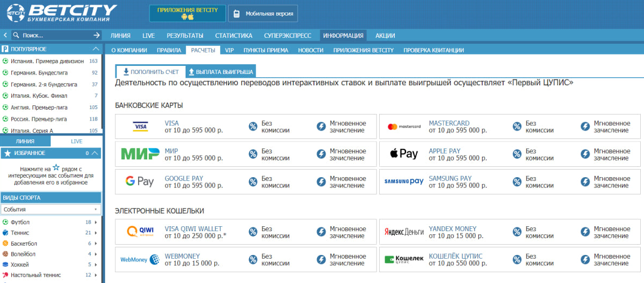Click lightning icon in GOOGLE PAY row
The image size is (644, 283).
[321, 181]
